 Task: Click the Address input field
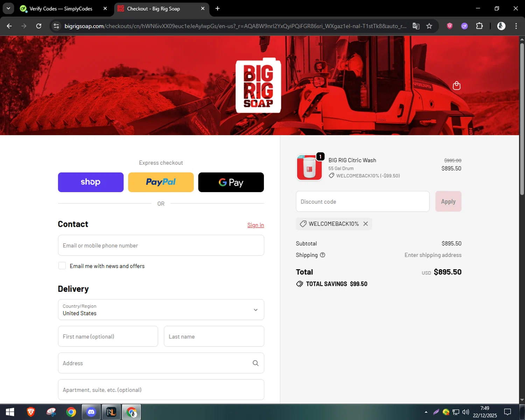[x=161, y=363]
